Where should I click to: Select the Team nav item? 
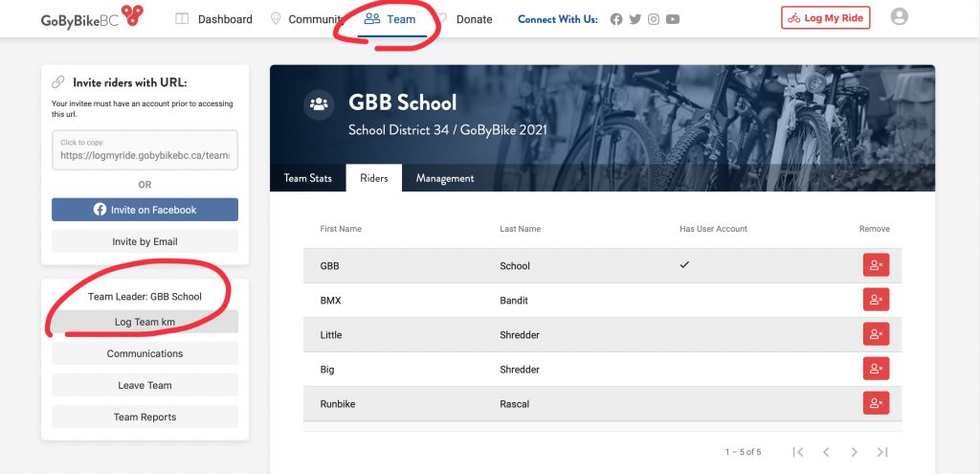tap(390, 19)
